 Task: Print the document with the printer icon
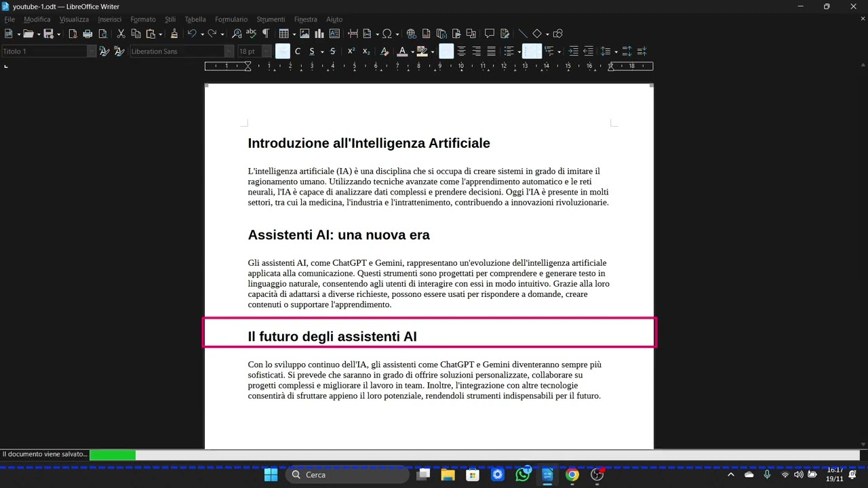coord(87,33)
